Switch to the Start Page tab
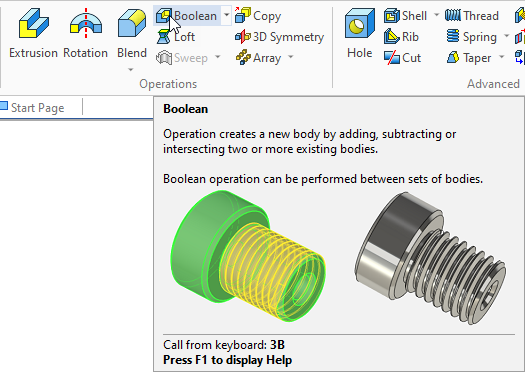Screen dimensions: 525x372 point(38,108)
